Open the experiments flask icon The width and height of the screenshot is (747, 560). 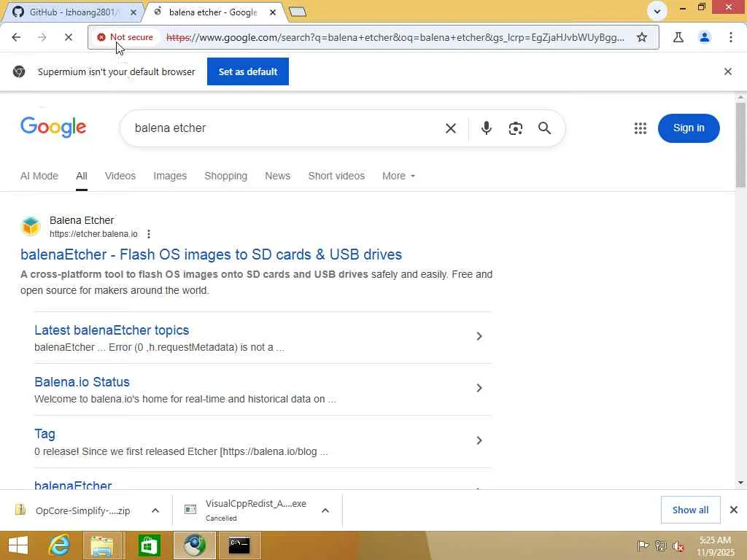coord(678,37)
